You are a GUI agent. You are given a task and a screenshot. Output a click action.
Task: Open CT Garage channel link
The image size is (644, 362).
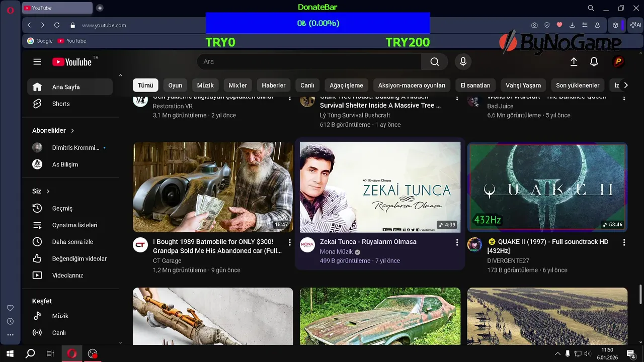coord(167,261)
